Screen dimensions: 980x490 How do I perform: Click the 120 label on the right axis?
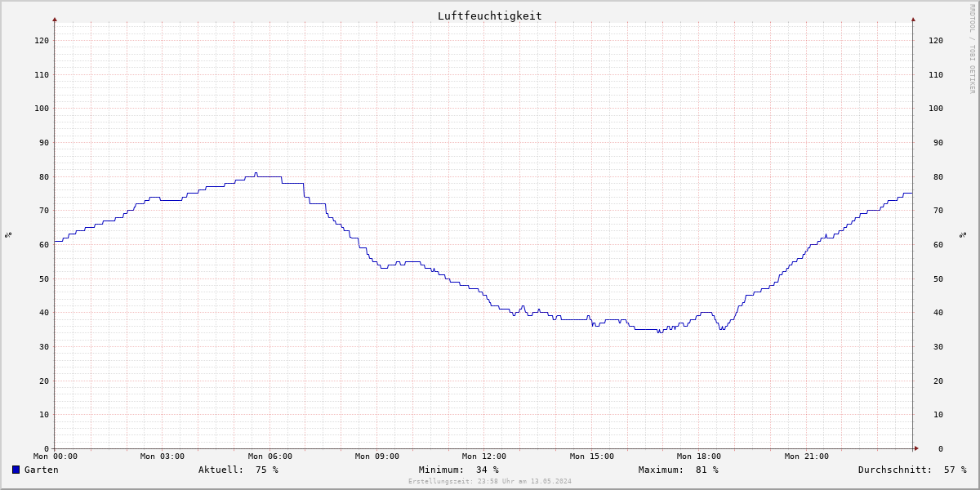(936, 40)
